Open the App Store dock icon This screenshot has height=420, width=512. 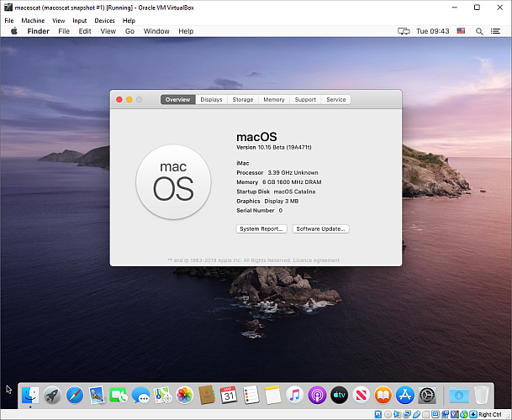(405, 394)
